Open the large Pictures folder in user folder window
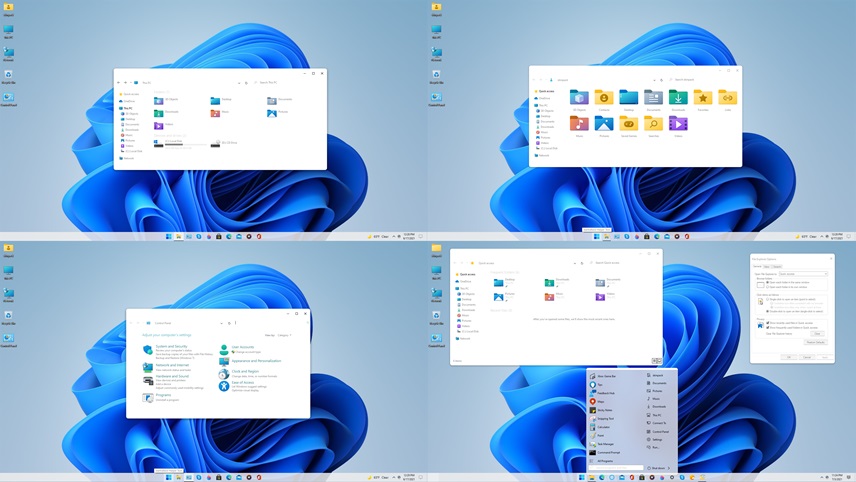 coord(604,123)
